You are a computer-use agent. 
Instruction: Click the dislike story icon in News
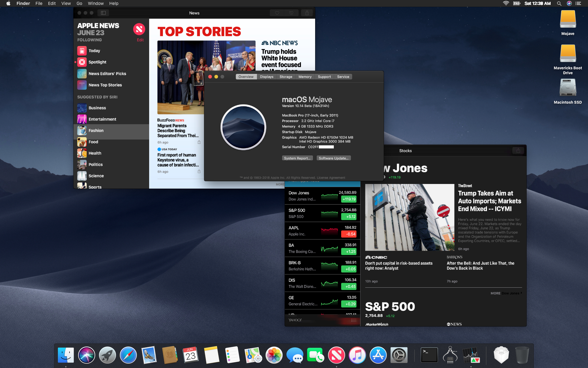291,13
